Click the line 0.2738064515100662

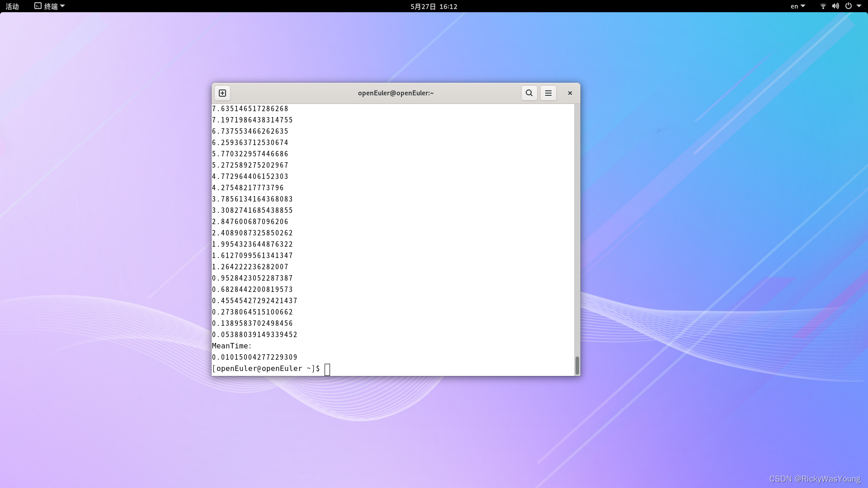pyautogui.click(x=252, y=312)
